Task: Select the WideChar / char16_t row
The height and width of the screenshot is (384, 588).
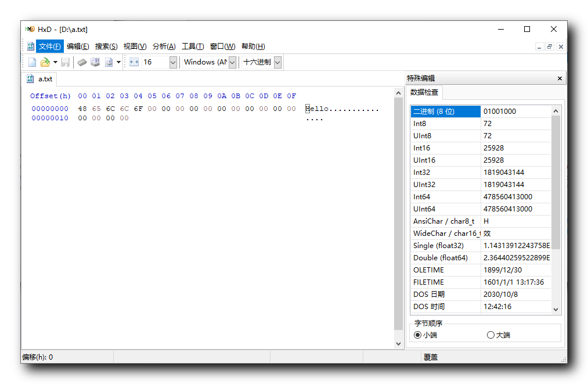Action: click(481, 234)
